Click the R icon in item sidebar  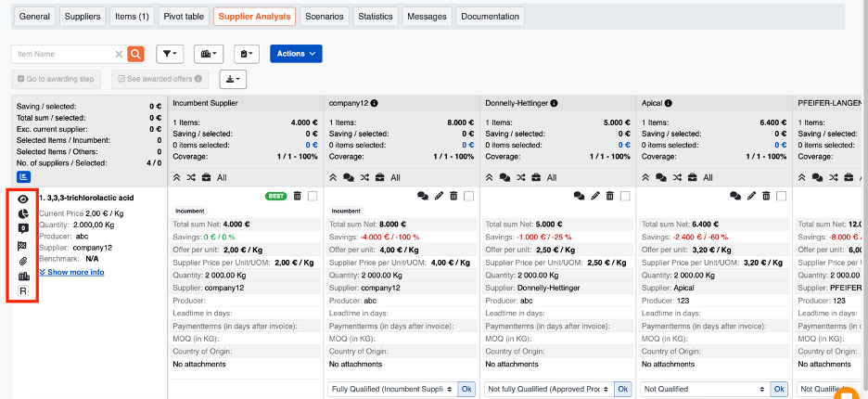pyautogui.click(x=23, y=291)
